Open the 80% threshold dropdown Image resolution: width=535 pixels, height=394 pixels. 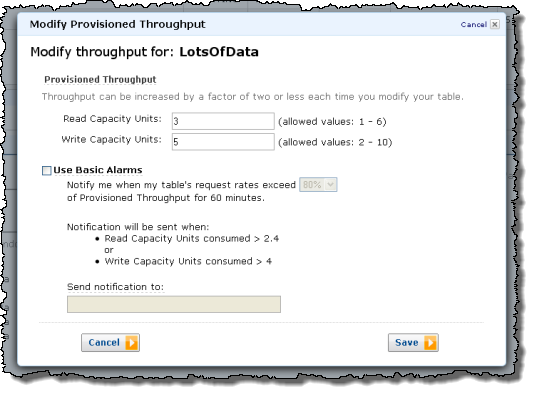[x=318, y=185]
